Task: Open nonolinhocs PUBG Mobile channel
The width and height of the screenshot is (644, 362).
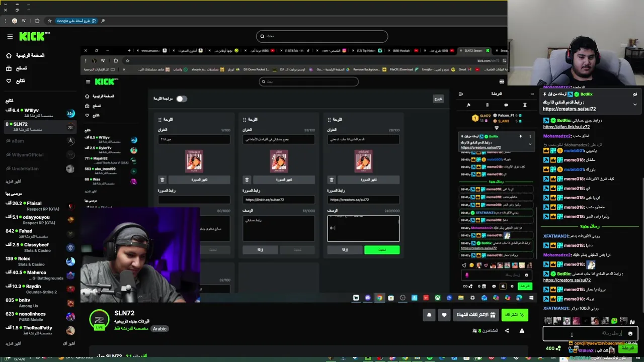Action: [x=39, y=317]
